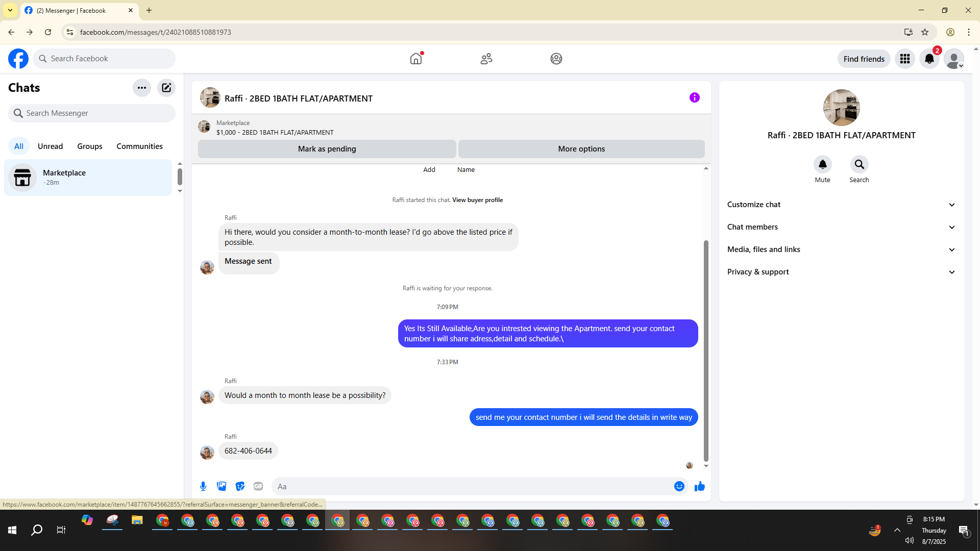Select the Marketplace chat in the list
Viewport: 980px width, 551px height.
click(88, 178)
